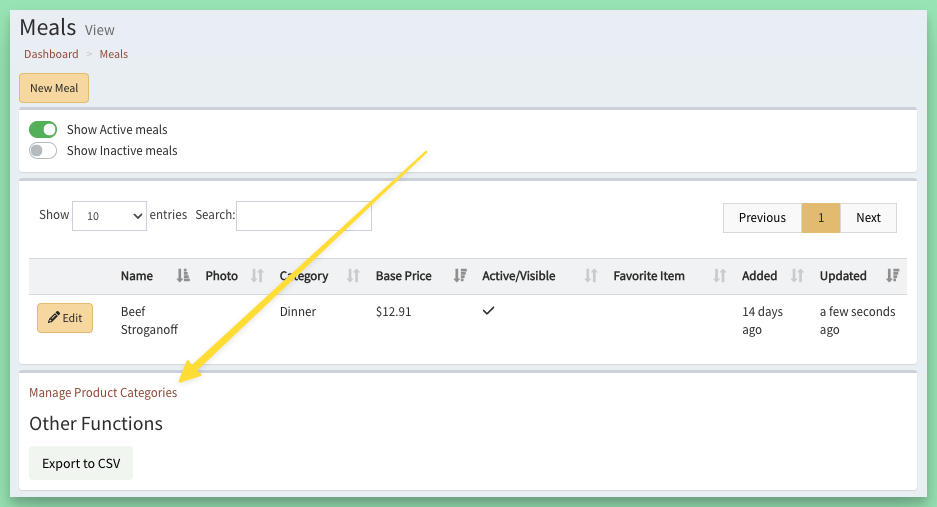The width and height of the screenshot is (937, 507).
Task: Sort by Added column arrows
Action: pyautogui.click(x=797, y=275)
